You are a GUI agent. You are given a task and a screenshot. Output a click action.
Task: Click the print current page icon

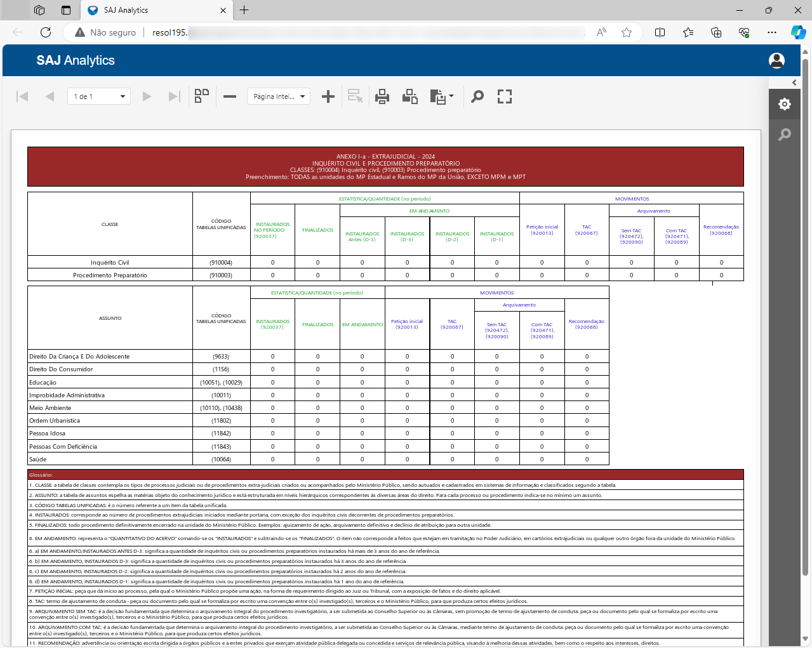point(410,96)
